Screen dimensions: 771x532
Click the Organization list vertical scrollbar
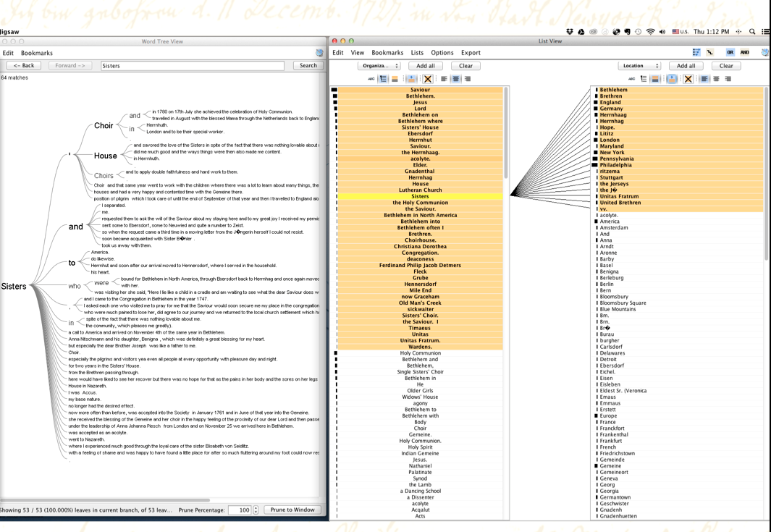coord(505,134)
